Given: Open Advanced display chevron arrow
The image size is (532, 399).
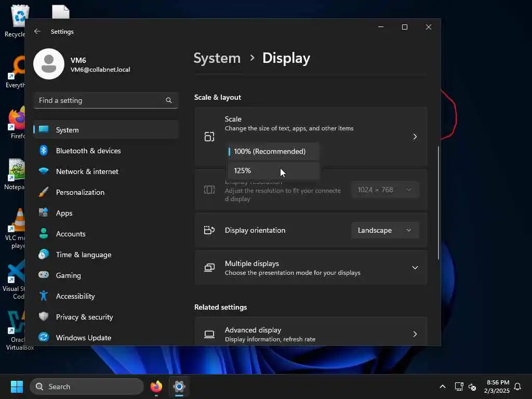Looking at the screenshot, I should coord(415,334).
